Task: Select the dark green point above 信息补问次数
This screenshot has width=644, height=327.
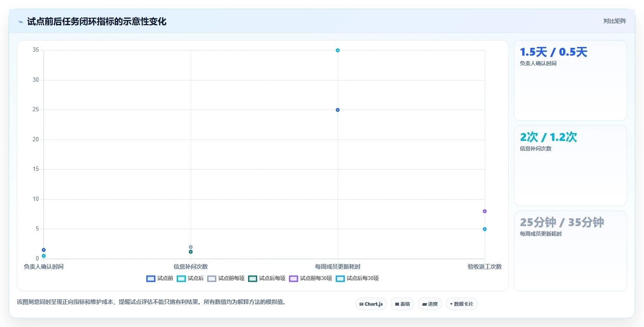Action: coord(191,252)
